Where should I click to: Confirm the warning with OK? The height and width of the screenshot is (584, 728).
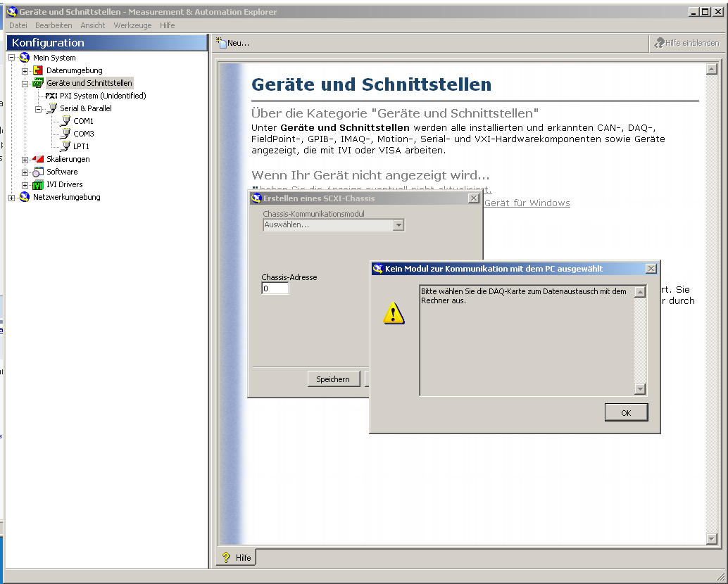pos(626,412)
